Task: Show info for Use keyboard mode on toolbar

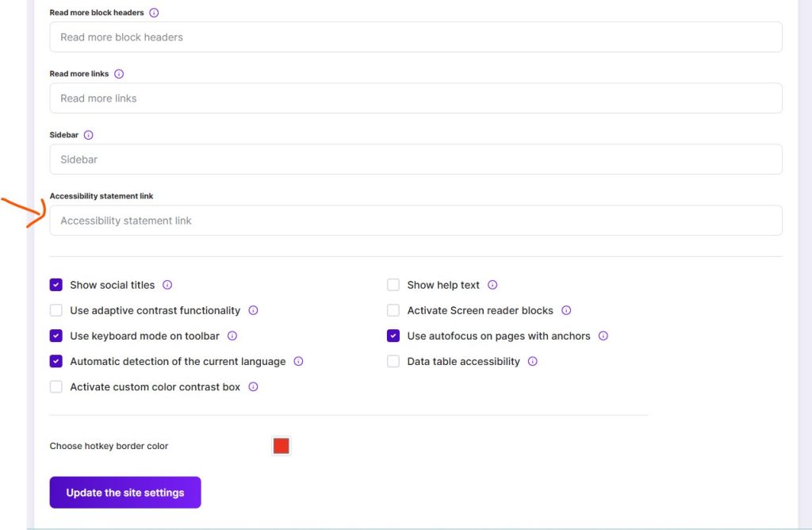Action: tap(232, 336)
